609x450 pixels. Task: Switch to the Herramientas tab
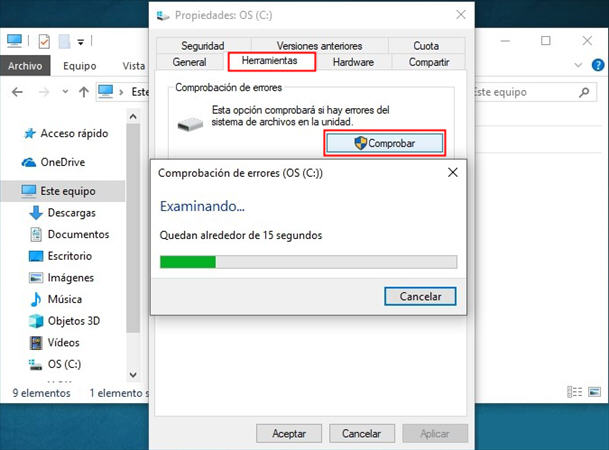coord(271,61)
